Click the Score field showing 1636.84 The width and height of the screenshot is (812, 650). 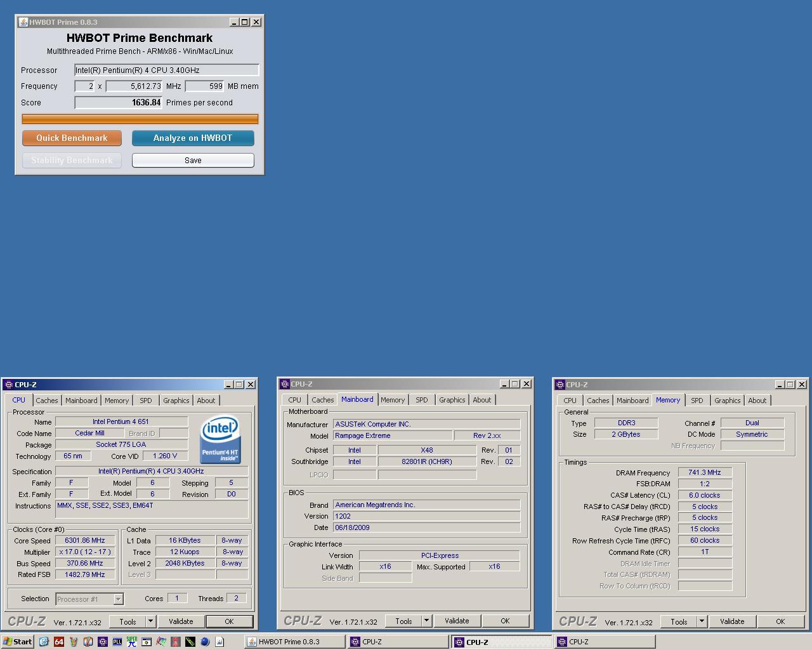[119, 102]
